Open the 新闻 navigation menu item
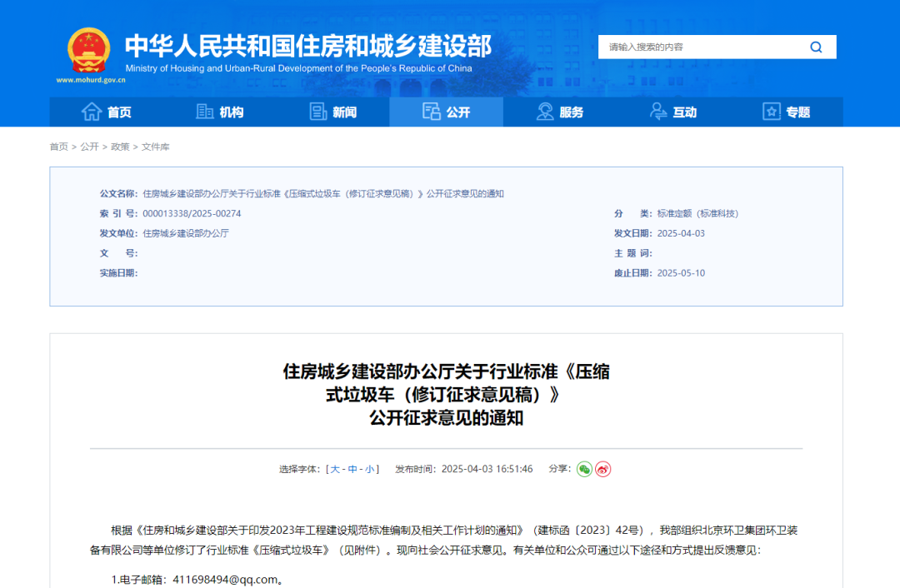This screenshot has width=900, height=588. pyautogui.click(x=344, y=112)
